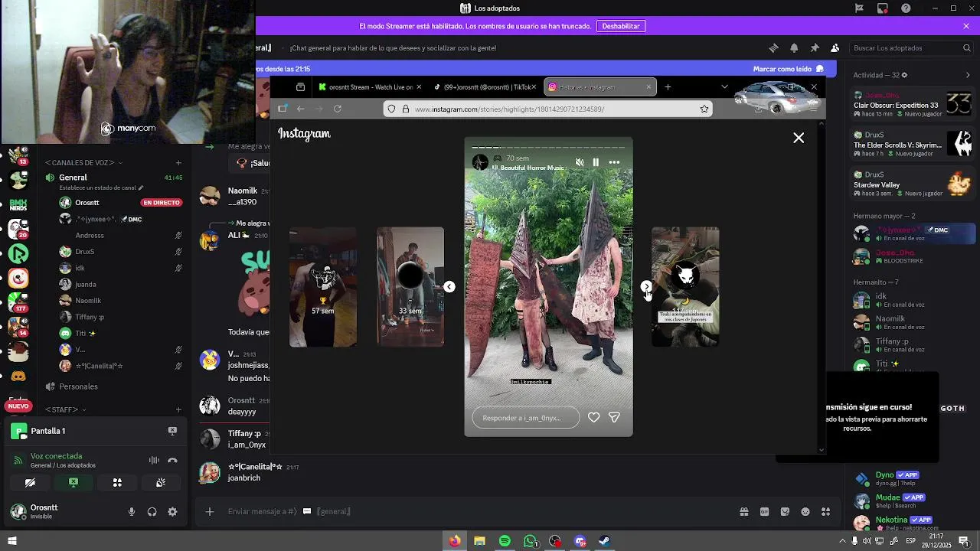Close the Instagram story viewer with X
The image size is (980, 551).
click(799, 138)
